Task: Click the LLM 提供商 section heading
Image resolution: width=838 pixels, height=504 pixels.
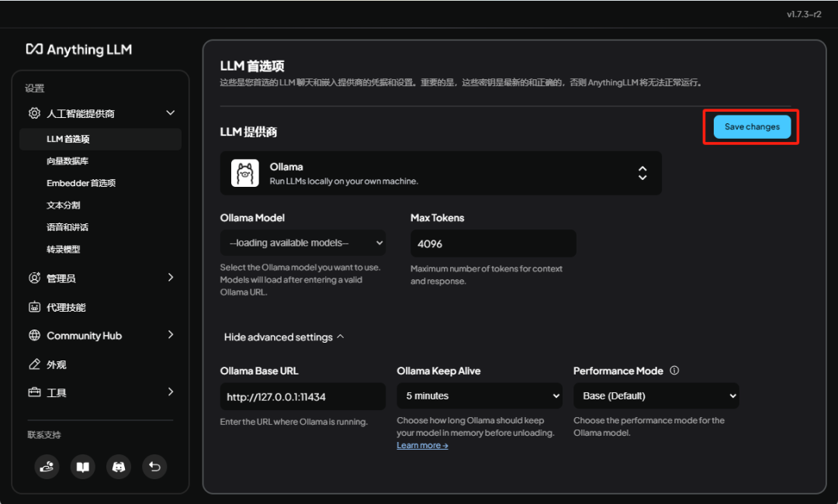Action: click(x=248, y=132)
